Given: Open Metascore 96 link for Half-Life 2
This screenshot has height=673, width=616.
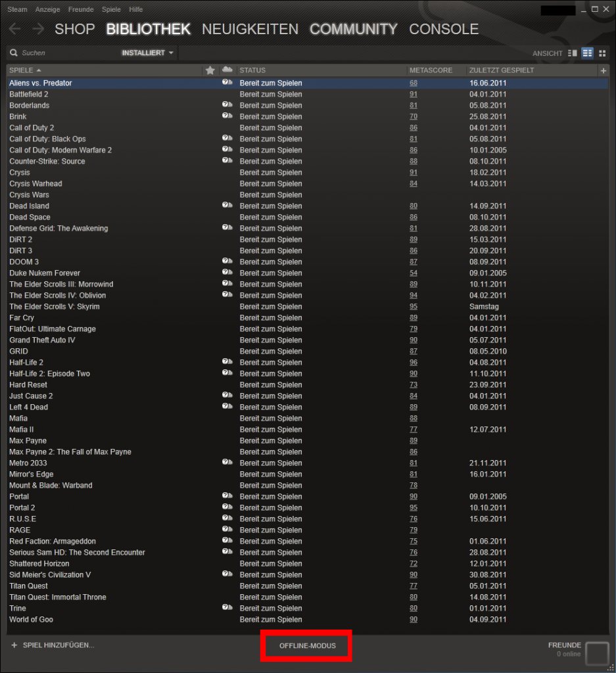Looking at the screenshot, I should click(414, 363).
